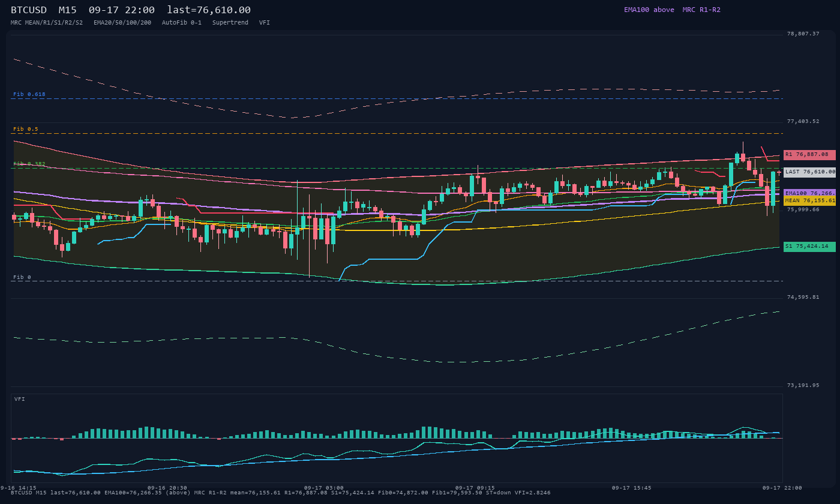Click the 09-17 15:45 time axis label
Screen dimensions: 840x504
point(631,488)
